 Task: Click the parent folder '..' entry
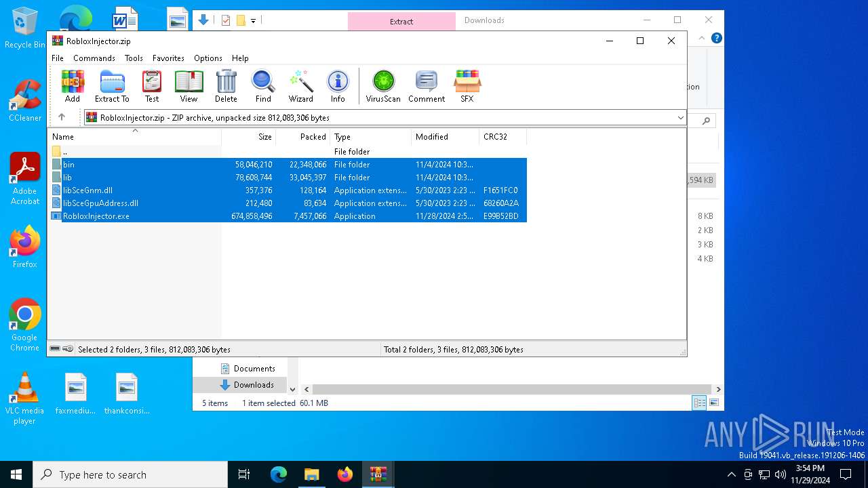click(288, 152)
